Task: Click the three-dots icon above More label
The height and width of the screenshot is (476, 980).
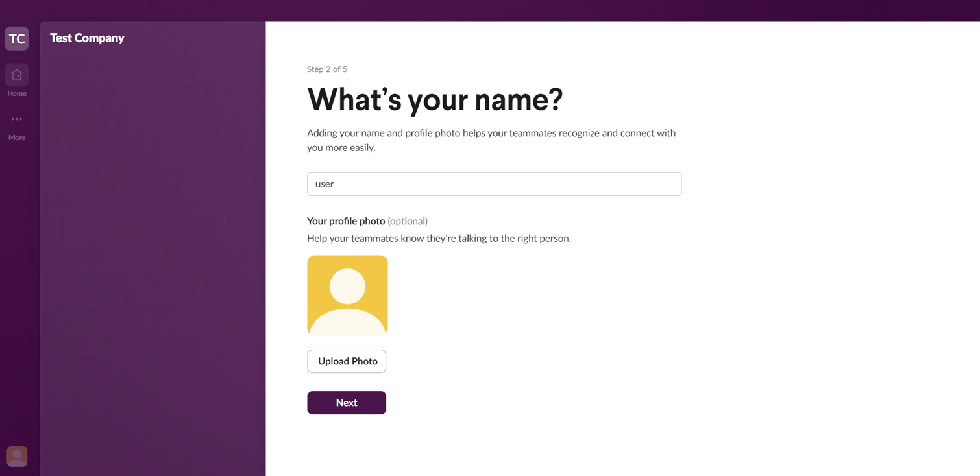Action: point(17,119)
